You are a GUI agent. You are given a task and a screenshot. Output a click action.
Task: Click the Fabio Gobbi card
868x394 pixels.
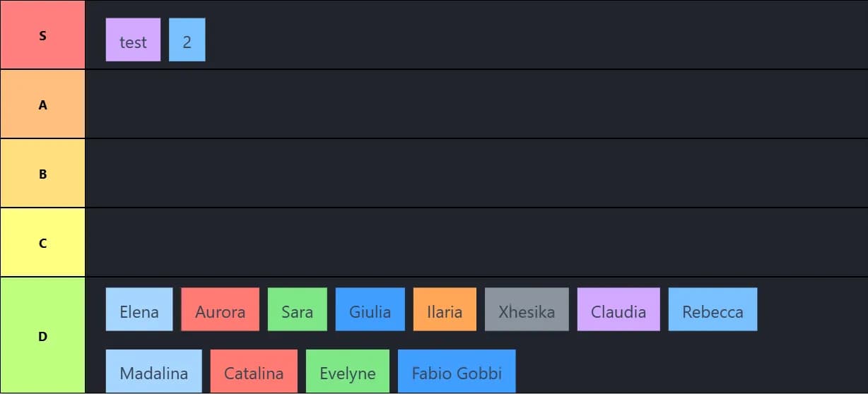457,371
